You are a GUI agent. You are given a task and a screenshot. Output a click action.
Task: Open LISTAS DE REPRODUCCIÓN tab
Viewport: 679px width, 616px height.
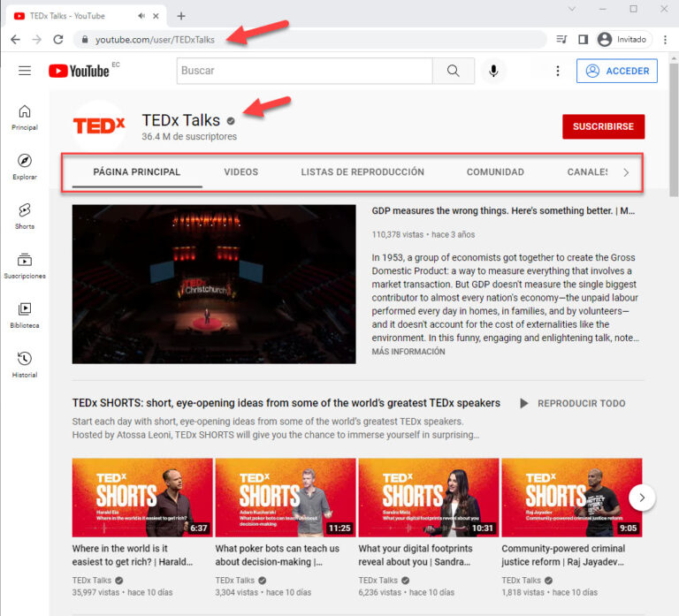362,171
